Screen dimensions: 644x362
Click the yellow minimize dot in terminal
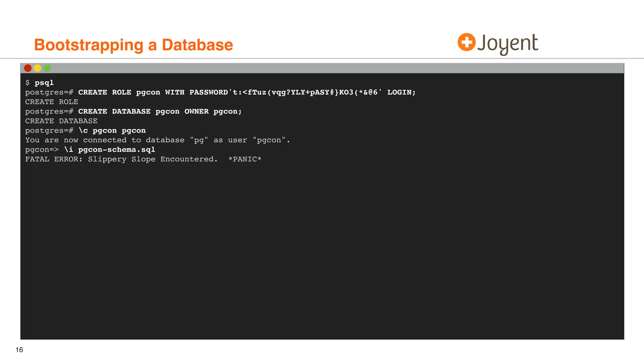pos(37,68)
